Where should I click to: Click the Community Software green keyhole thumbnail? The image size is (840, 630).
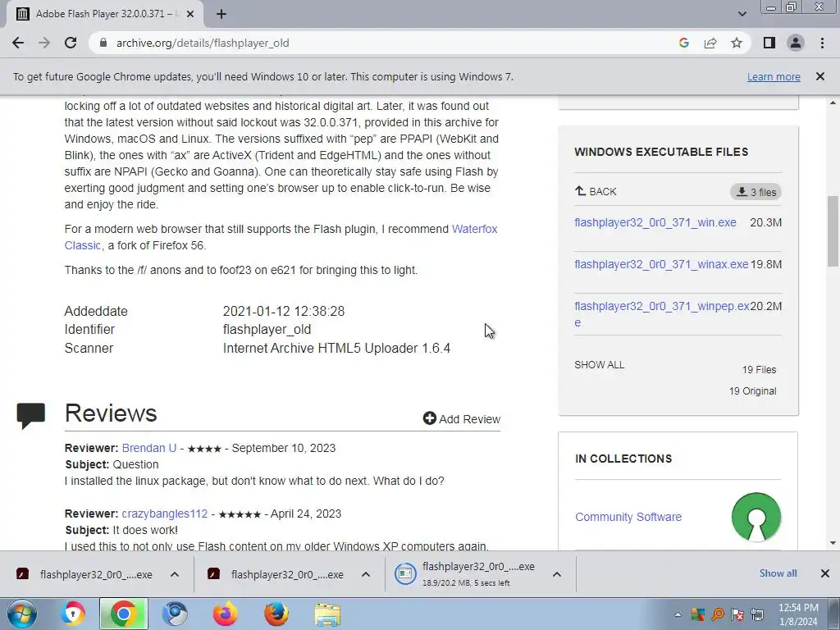tap(756, 517)
